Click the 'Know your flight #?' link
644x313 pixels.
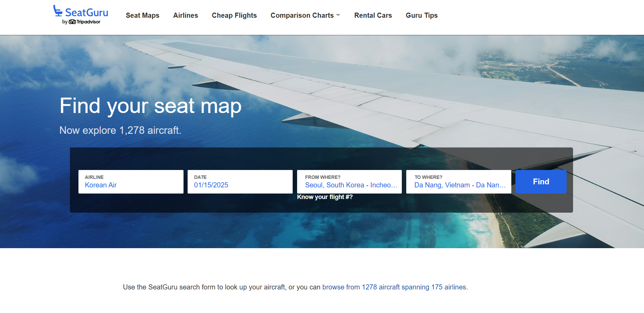325,197
